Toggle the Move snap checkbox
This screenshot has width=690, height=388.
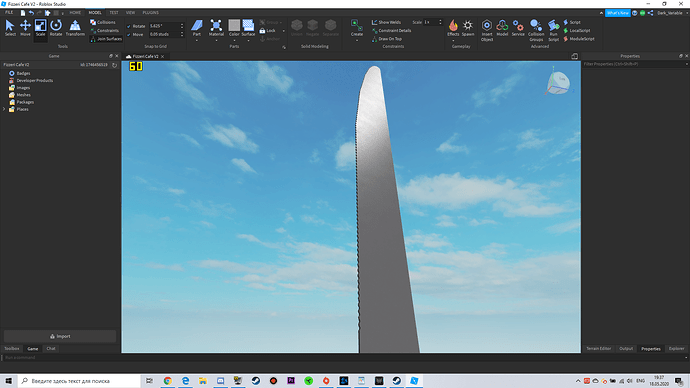(129, 34)
